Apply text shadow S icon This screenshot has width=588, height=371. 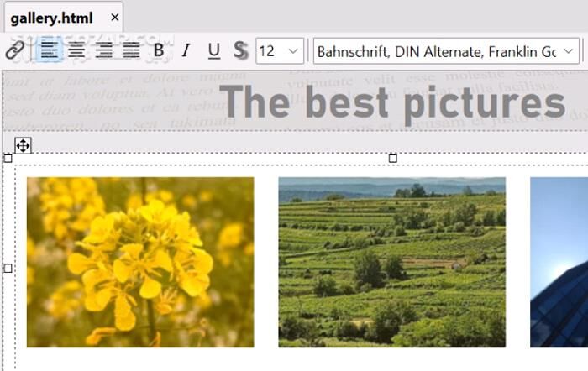click(240, 51)
